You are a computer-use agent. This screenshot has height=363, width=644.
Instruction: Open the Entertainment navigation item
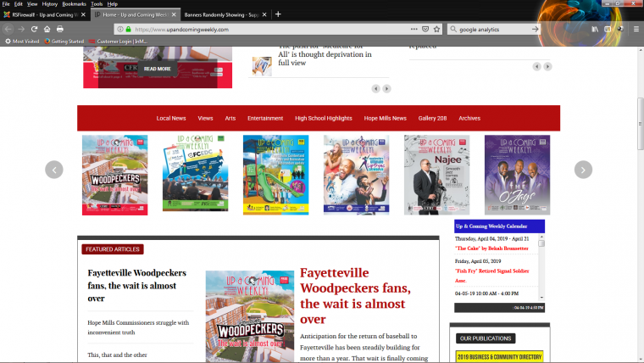(x=265, y=119)
